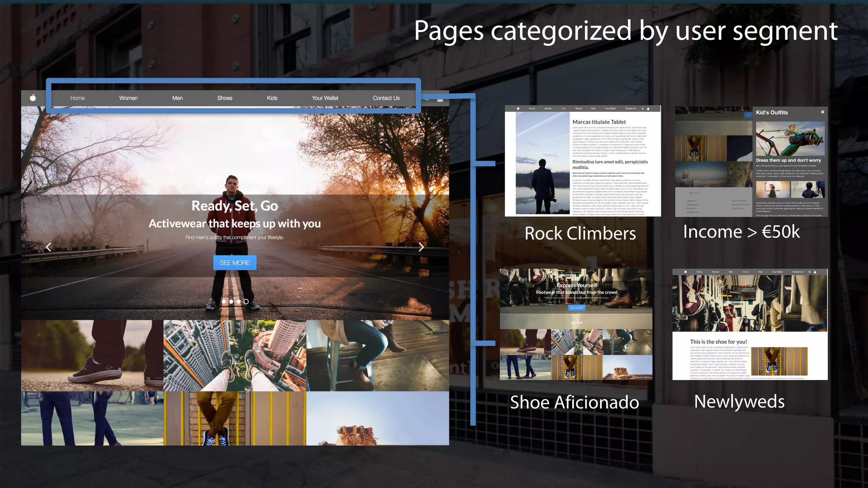Image resolution: width=868 pixels, height=488 pixels.
Task: Open the tan work boots photo in main grid
Action: pos(378,418)
